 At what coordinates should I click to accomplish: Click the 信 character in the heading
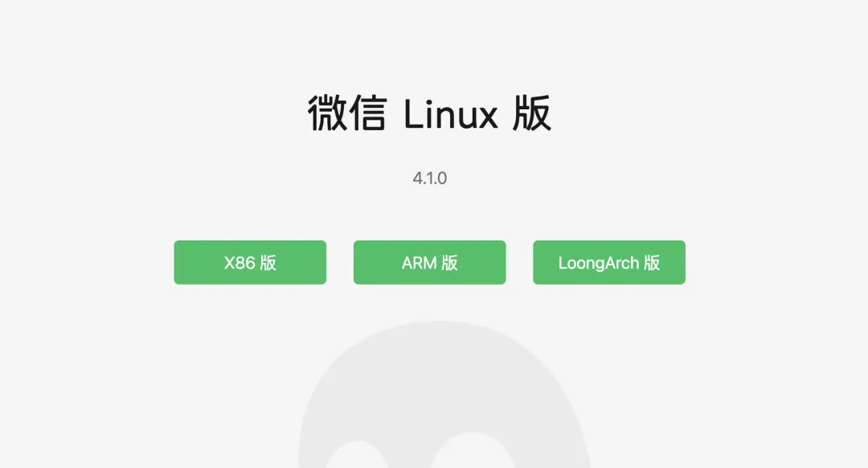point(366,113)
